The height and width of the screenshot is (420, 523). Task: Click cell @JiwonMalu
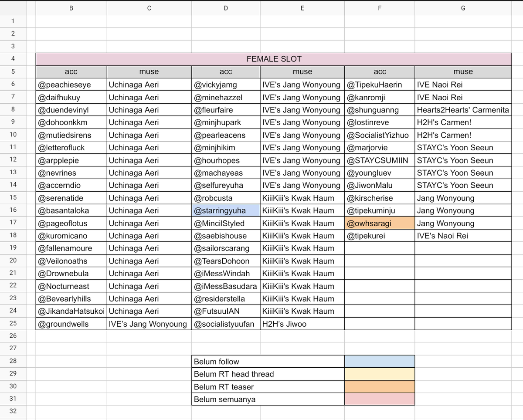coord(380,185)
